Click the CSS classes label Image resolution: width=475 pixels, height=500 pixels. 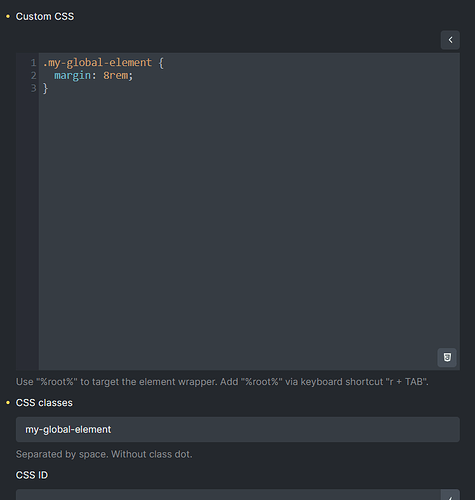(x=44, y=403)
